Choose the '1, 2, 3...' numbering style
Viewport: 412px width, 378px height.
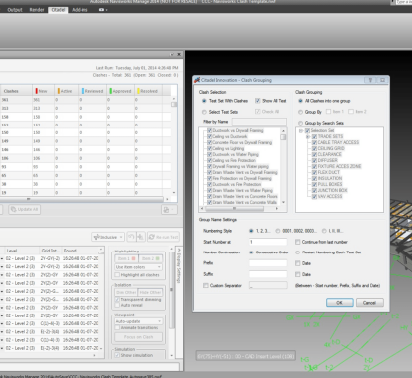251,231
